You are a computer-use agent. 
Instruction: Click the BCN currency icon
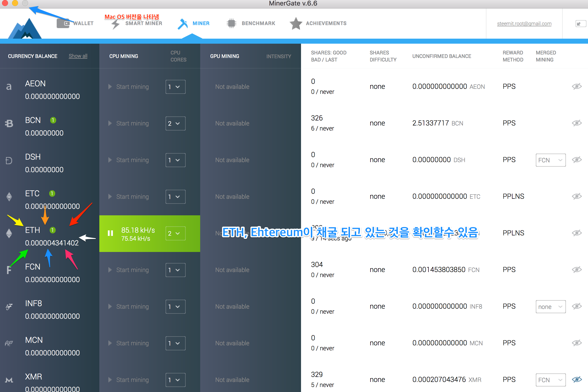[9, 123]
